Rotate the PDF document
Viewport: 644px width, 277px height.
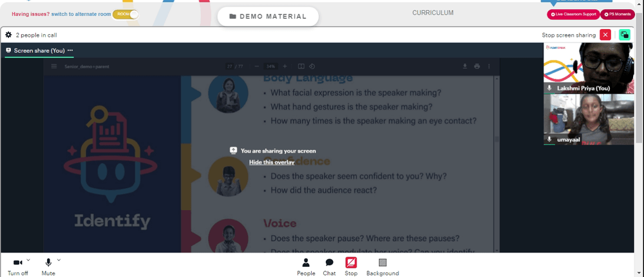(x=312, y=66)
